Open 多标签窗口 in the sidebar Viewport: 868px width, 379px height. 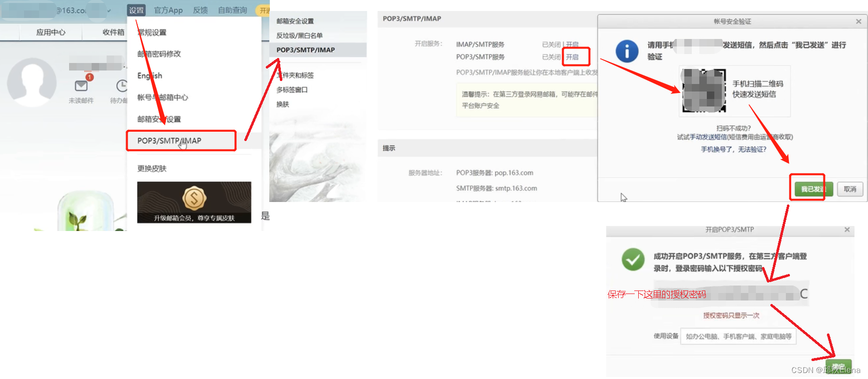pyautogui.click(x=292, y=90)
